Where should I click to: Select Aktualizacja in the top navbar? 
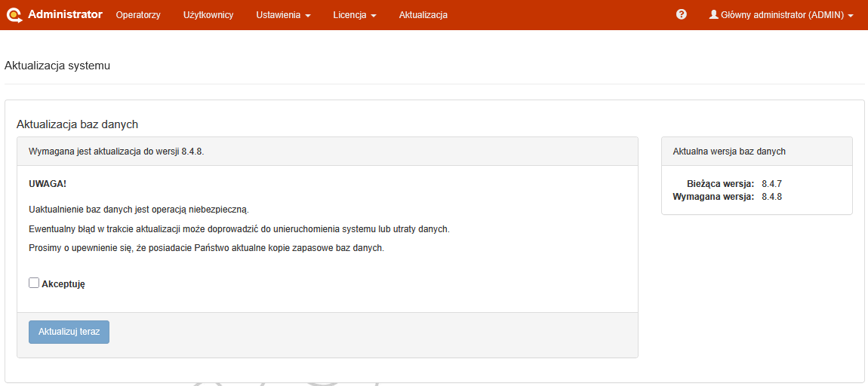click(x=423, y=15)
